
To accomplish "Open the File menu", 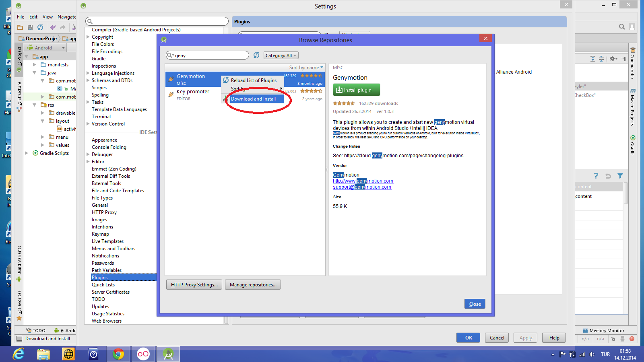I will tap(21, 17).
